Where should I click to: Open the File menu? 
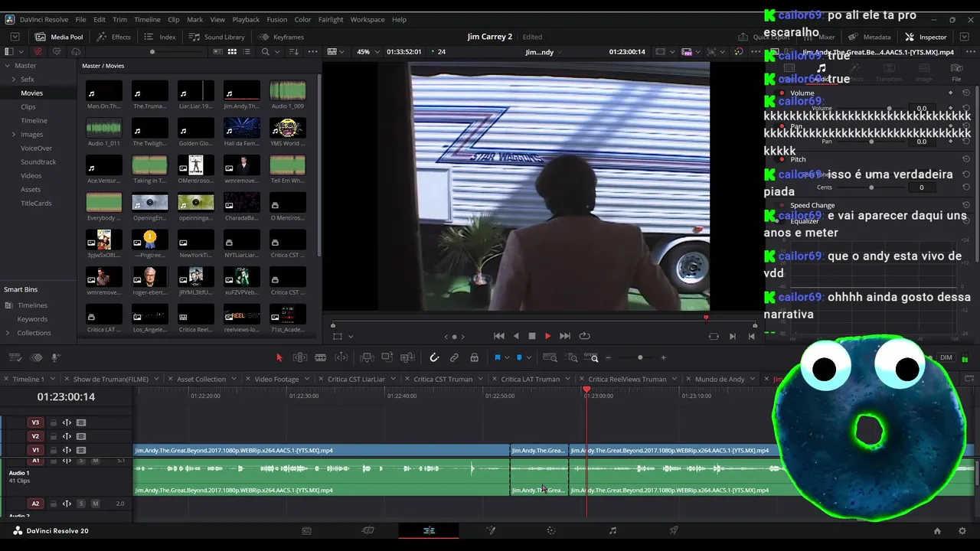[x=80, y=19]
